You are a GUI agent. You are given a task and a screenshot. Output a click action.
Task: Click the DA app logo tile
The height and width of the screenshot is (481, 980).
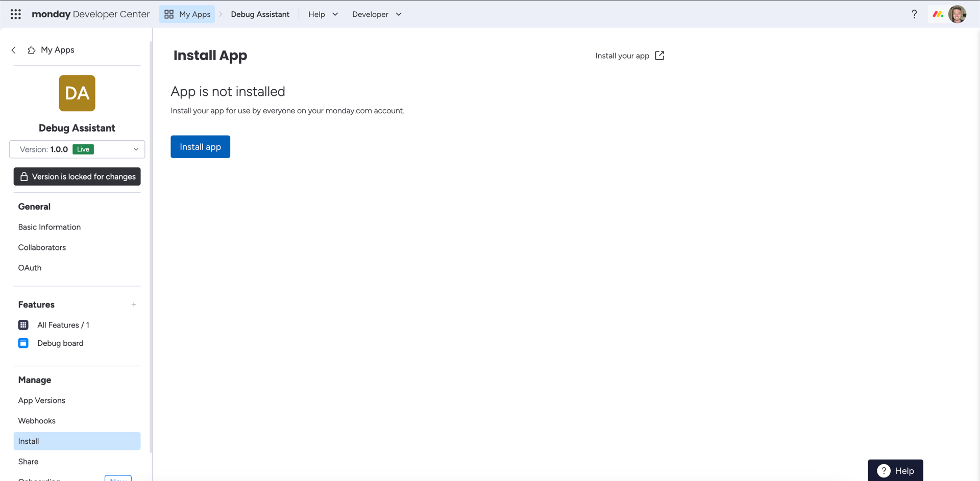coord(77,93)
